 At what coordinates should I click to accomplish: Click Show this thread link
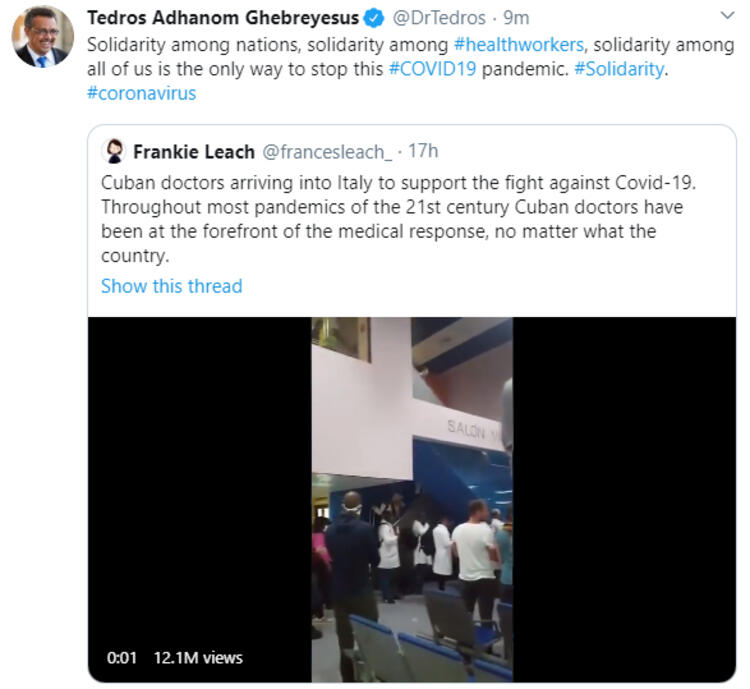pos(172,286)
